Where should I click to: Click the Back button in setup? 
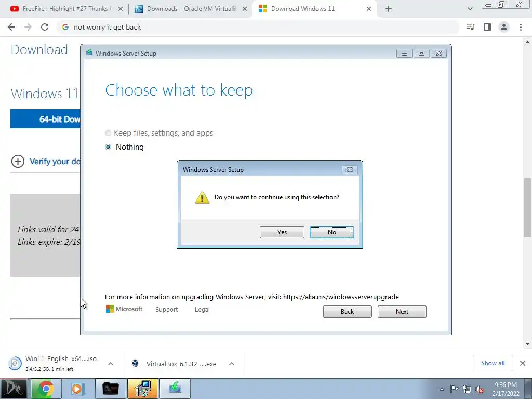pos(348,312)
